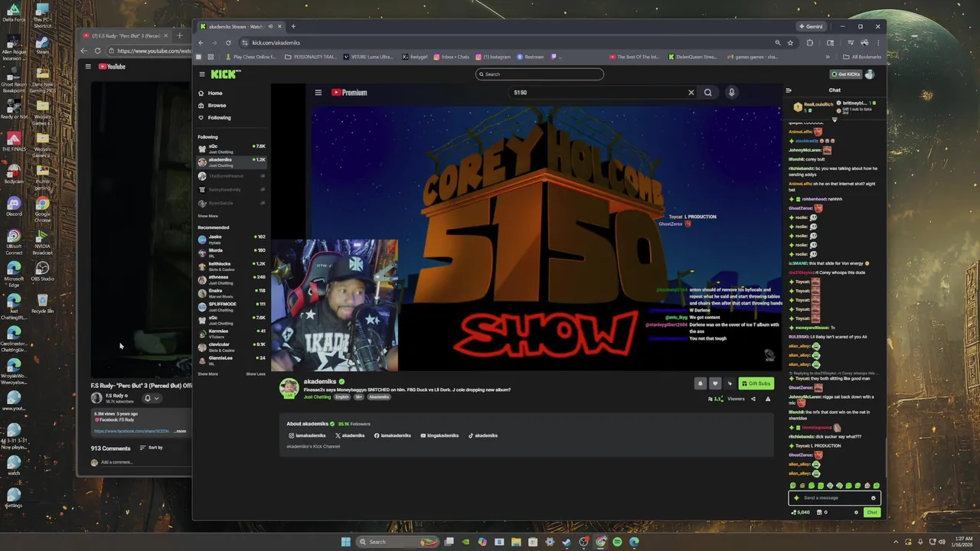
Task: Open the iamakademiks Instagram link
Action: point(308,435)
